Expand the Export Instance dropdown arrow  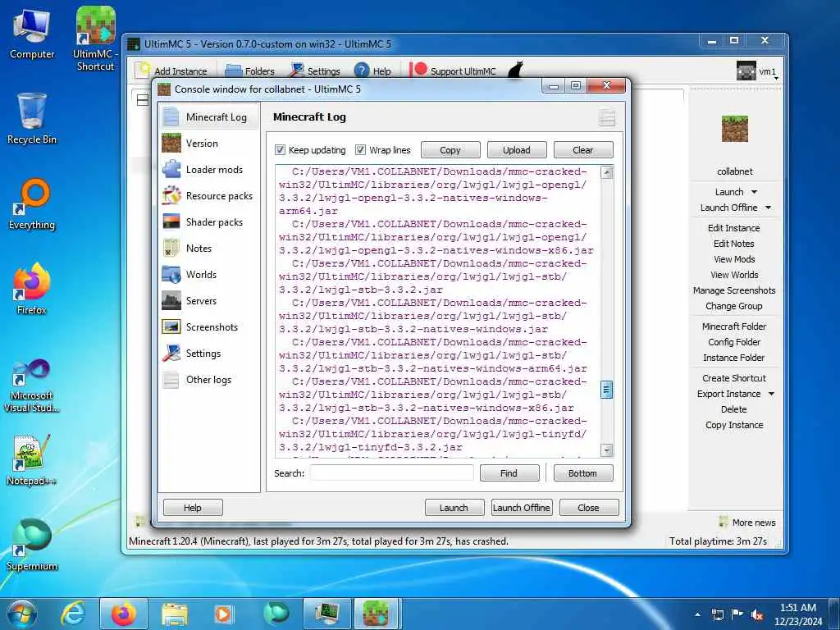click(x=771, y=394)
